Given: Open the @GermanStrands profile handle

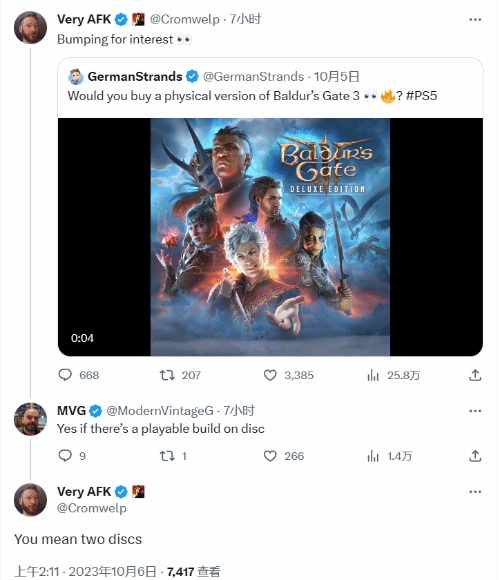Looking at the screenshot, I should [253, 77].
